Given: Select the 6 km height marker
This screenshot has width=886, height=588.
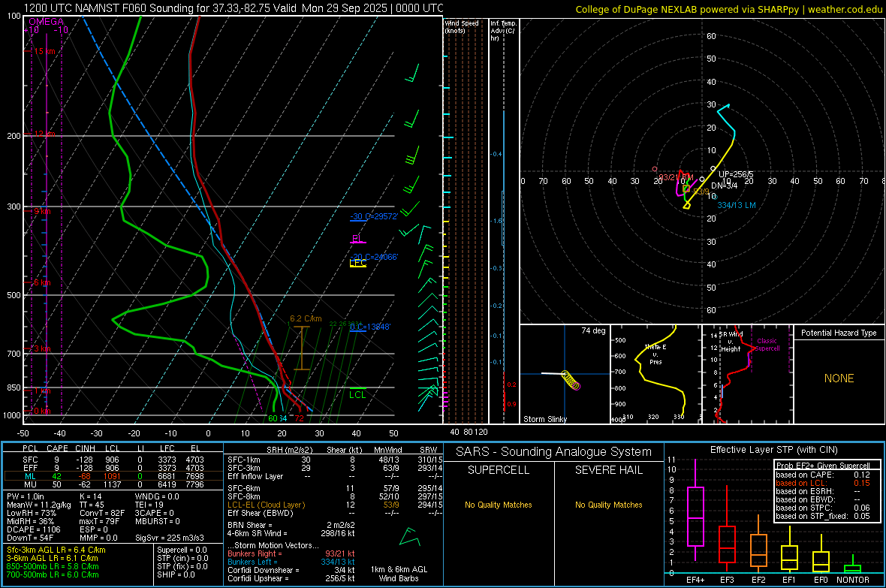Looking at the screenshot, I should [x=42, y=282].
